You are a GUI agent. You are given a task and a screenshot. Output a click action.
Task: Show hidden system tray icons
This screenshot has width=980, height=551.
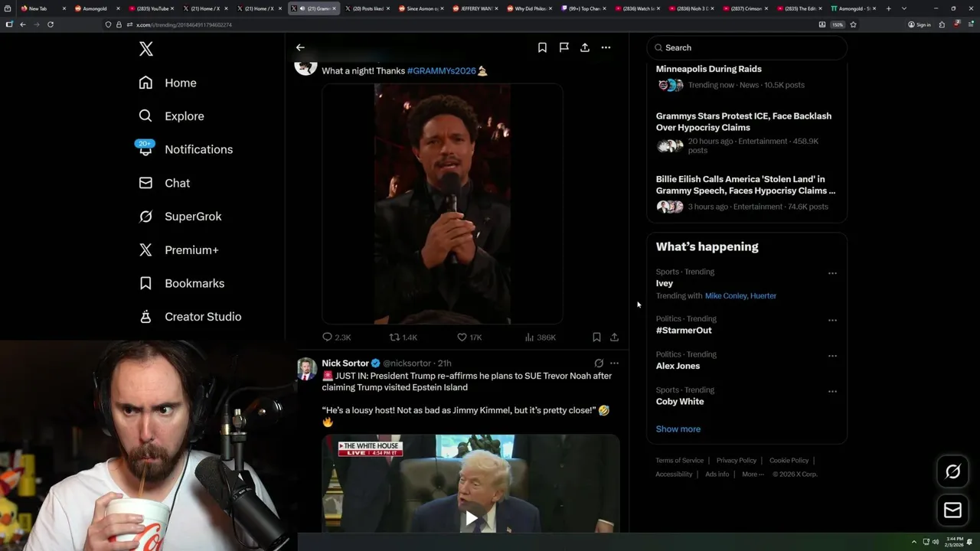pos(913,542)
